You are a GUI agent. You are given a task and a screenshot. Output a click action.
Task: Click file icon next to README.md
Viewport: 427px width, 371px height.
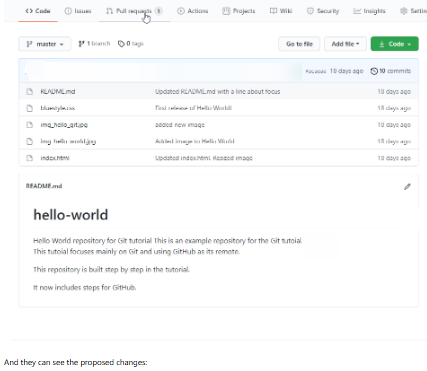point(30,91)
